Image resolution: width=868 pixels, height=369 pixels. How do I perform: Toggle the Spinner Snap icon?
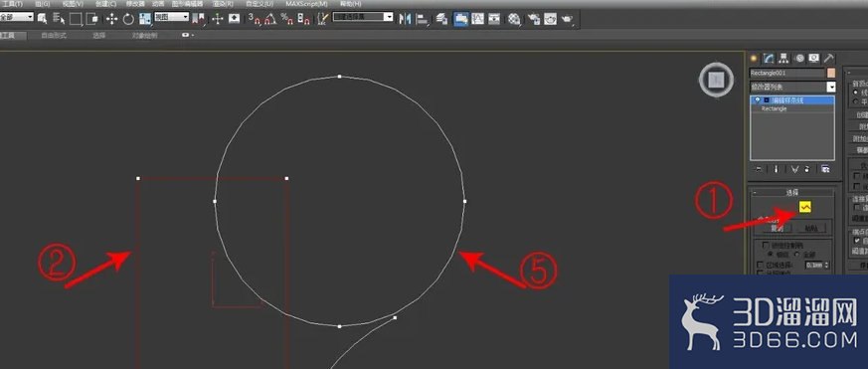point(303,19)
